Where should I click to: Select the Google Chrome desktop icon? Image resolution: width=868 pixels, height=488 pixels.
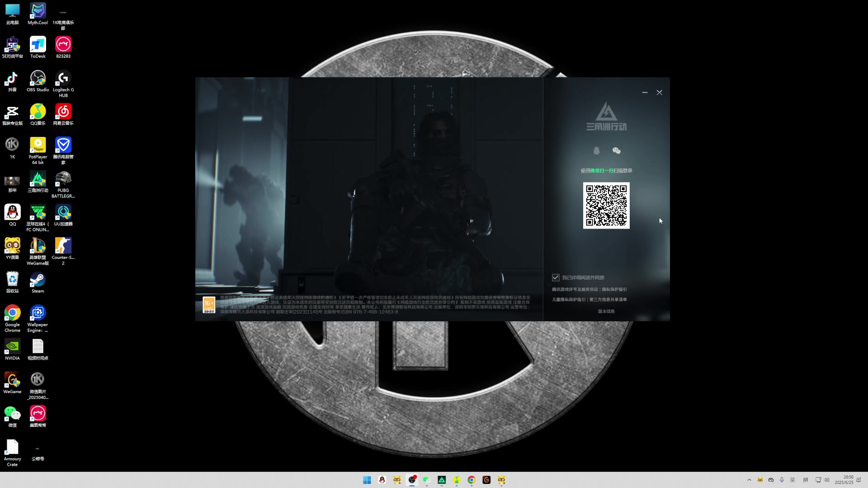pyautogui.click(x=13, y=319)
